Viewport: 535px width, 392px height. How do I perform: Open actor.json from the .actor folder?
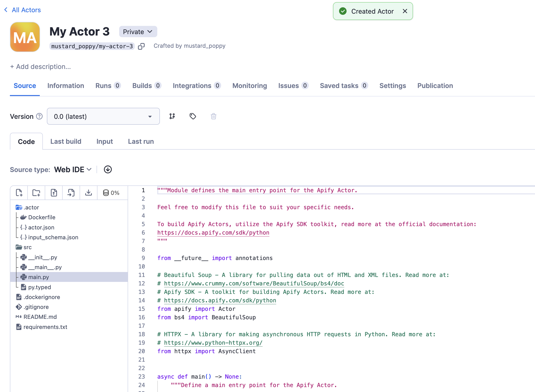coord(41,227)
